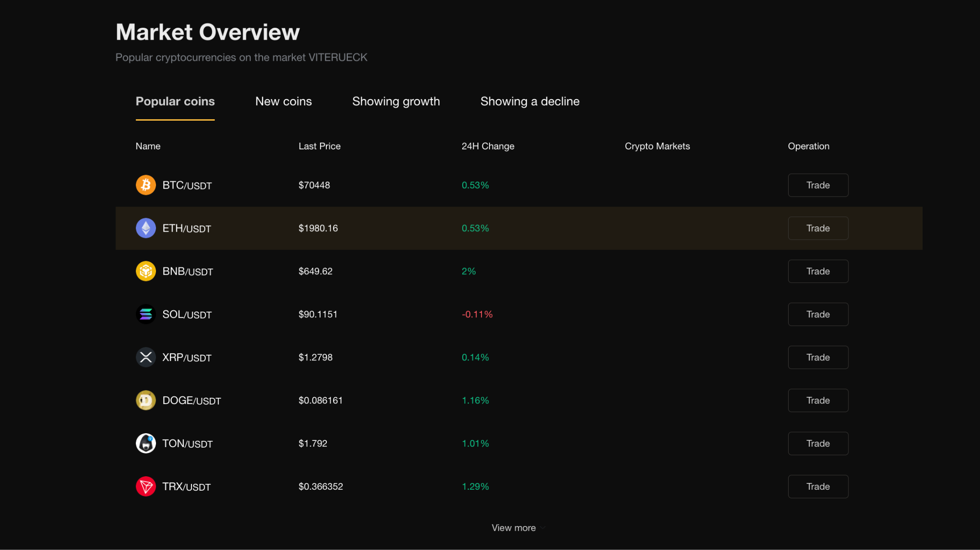The height and width of the screenshot is (550, 980).
Task: Click the Name column header
Action: pyautogui.click(x=148, y=146)
